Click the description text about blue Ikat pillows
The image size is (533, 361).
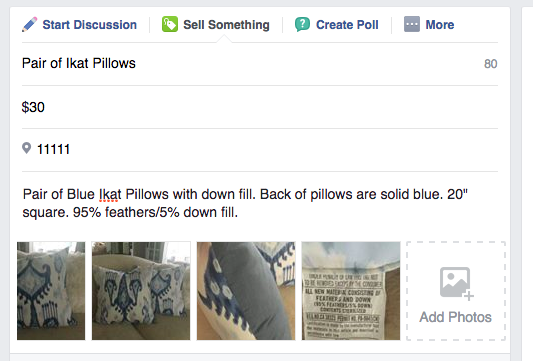point(245,203)
